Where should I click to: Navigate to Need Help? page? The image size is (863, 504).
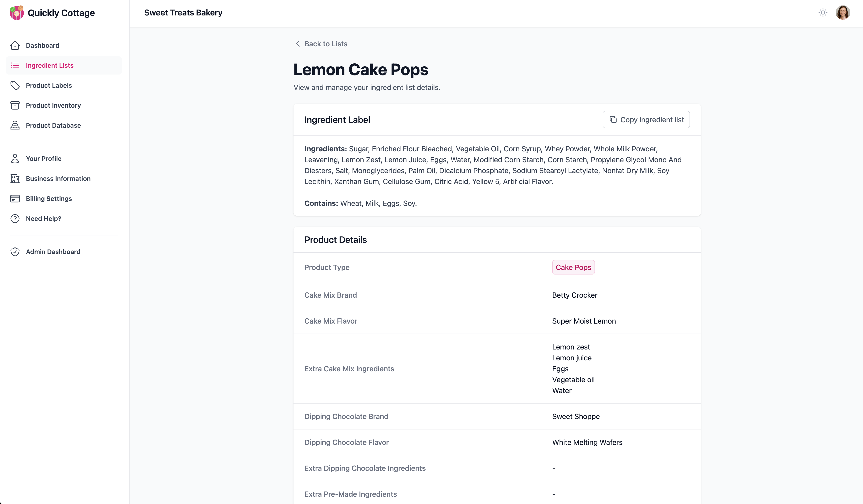43,219
